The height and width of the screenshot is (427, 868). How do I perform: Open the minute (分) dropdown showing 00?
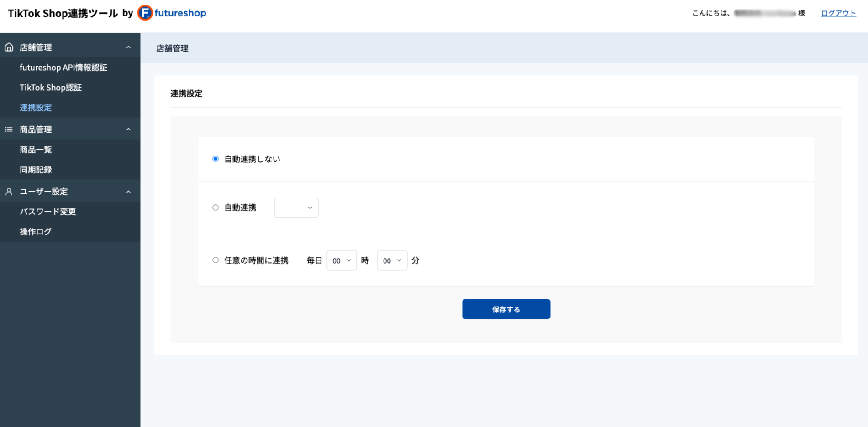392,260
